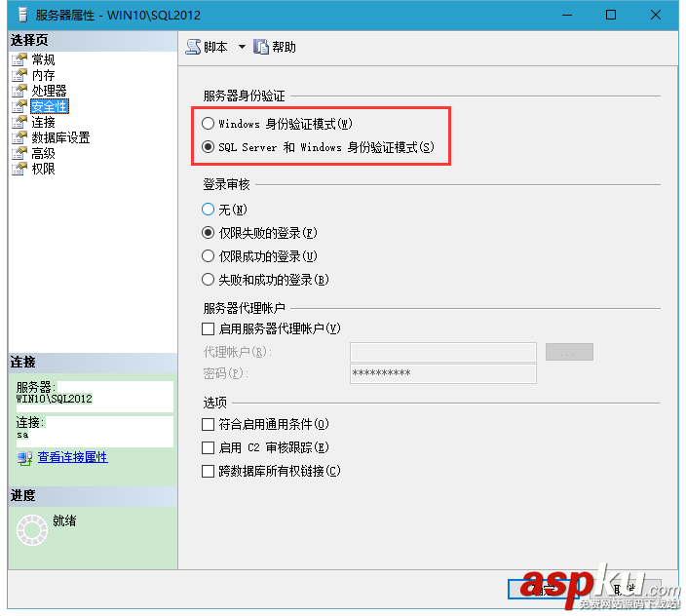The height and width of the screenshot is (616, 686).
Task: Select SQL Server 和 Windows 身份验证模式
Action: coord(208,147)
